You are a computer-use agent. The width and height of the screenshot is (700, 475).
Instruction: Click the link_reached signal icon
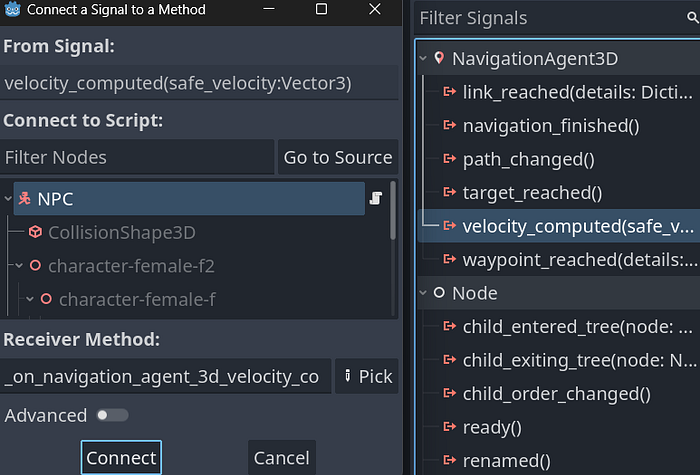(x=449, y=93)
